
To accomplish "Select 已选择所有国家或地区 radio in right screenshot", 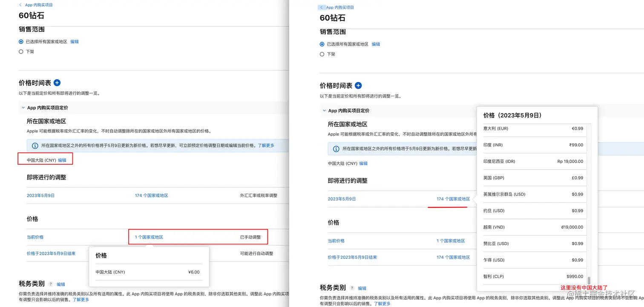I will click(x=322, y=44).
